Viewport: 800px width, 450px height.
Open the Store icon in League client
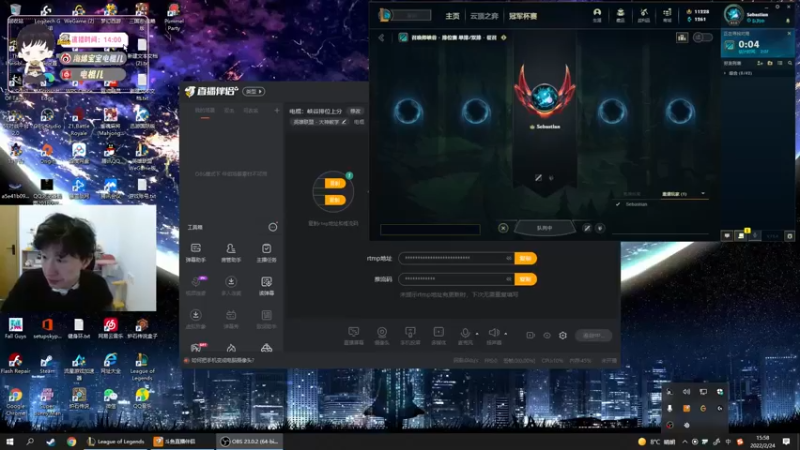coord(667,15)
